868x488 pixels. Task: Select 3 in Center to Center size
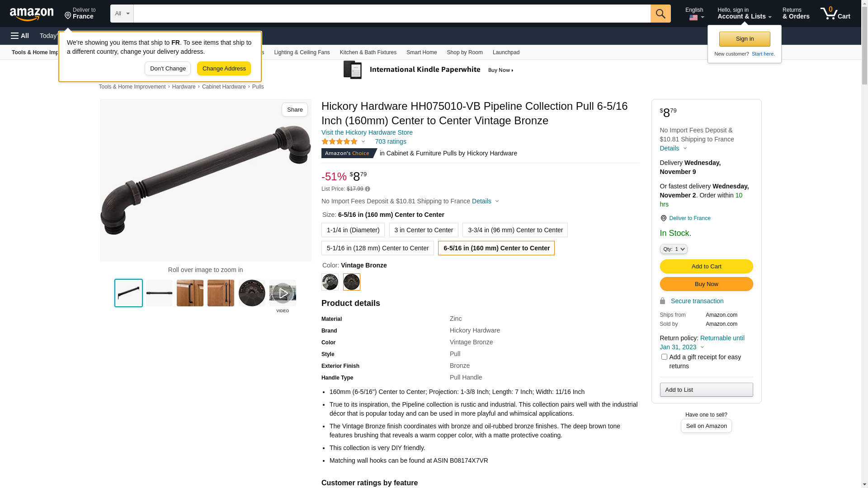tap(424, 230)
